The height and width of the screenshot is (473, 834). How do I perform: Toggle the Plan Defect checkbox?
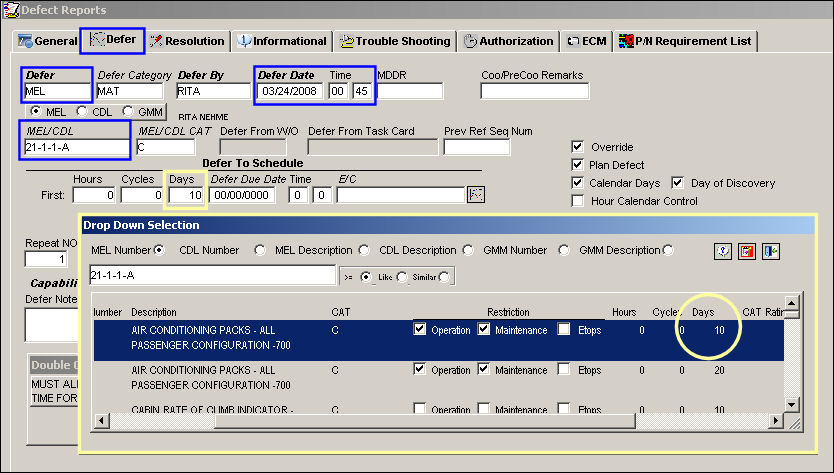pos(577,164)
